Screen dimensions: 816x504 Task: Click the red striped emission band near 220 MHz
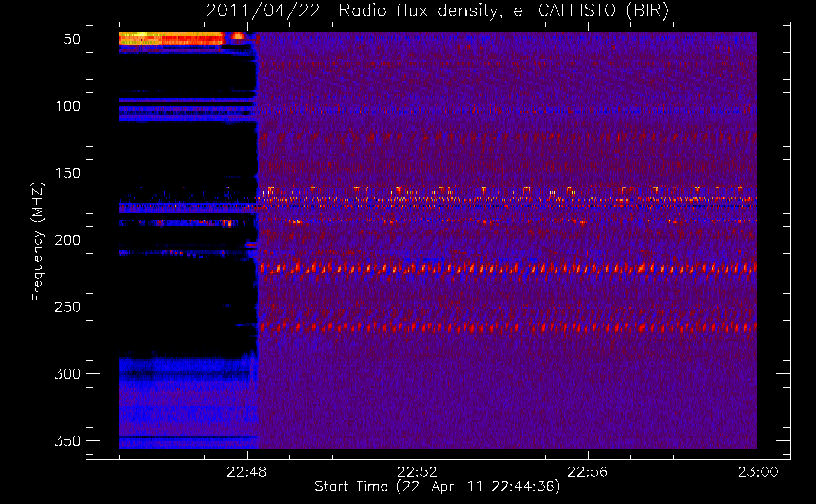point(507,268)
